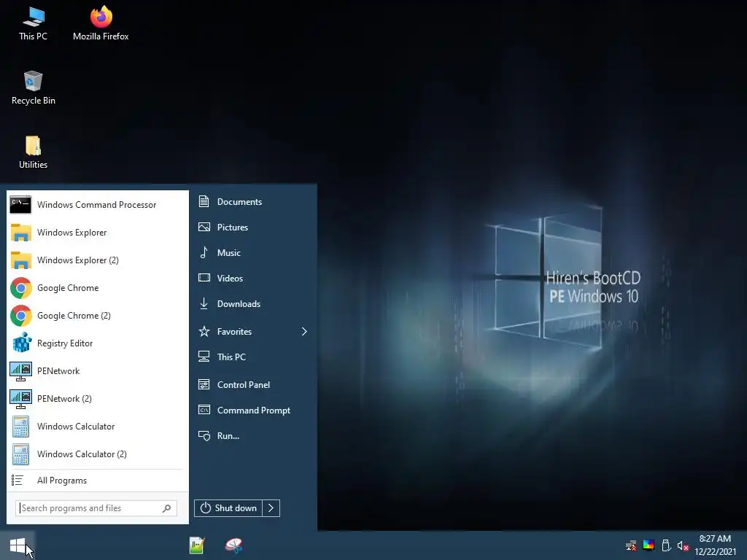Image resolution: width=747 pixels, height=560 pixels.
Task: Open Videos from the Start menu
Action: tap(252, 278)
